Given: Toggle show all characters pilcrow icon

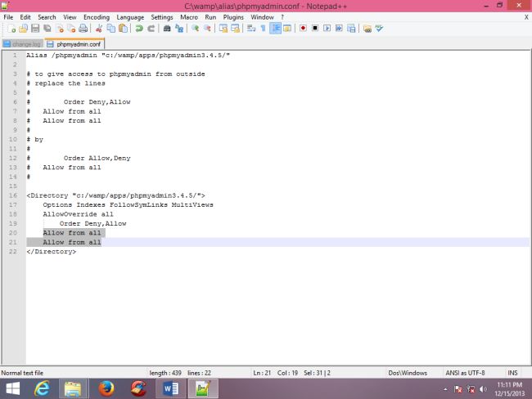Looking at the screenshot, I should pyautogui.click(x=263, y=29).
